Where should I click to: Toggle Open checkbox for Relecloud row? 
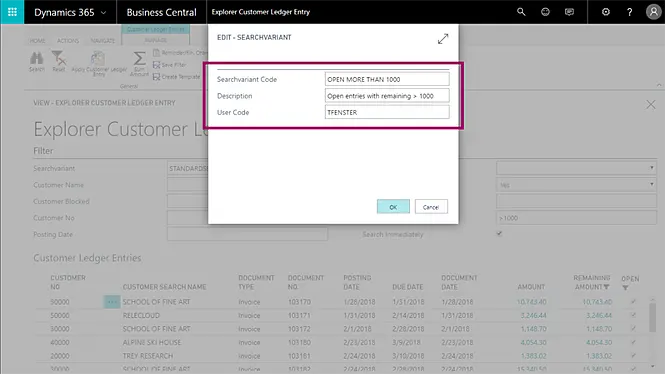[x=633, y=315]
